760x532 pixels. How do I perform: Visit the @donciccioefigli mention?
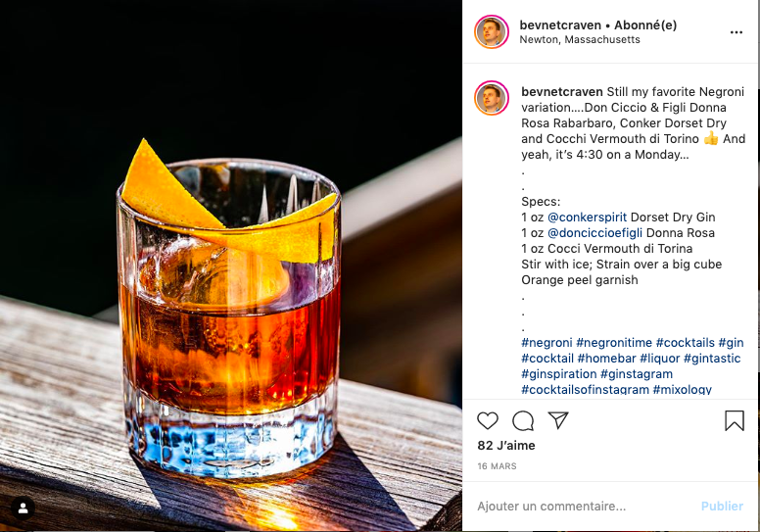tap(594, 233)
